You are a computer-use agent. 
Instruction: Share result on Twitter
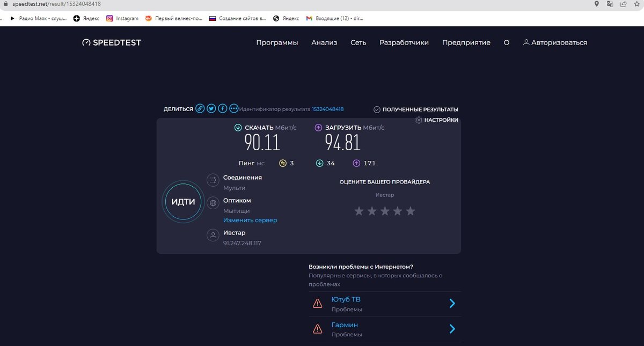pyautogui.click(x=211, y=109)
